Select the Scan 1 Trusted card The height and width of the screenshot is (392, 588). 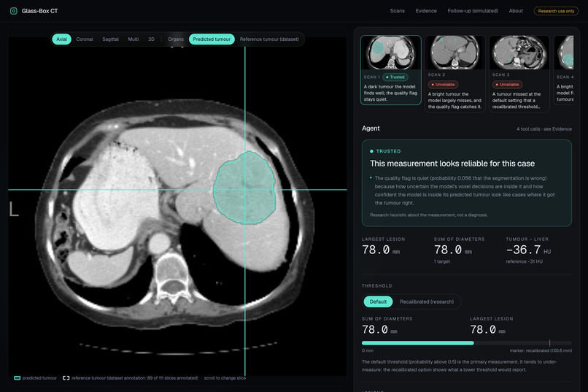point(391,70)
